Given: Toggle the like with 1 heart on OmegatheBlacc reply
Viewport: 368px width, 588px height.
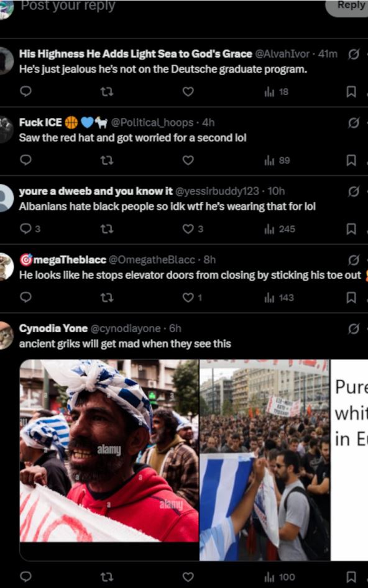Looking at the screenshot, I should pyautogui.click(x=192, y=297).
